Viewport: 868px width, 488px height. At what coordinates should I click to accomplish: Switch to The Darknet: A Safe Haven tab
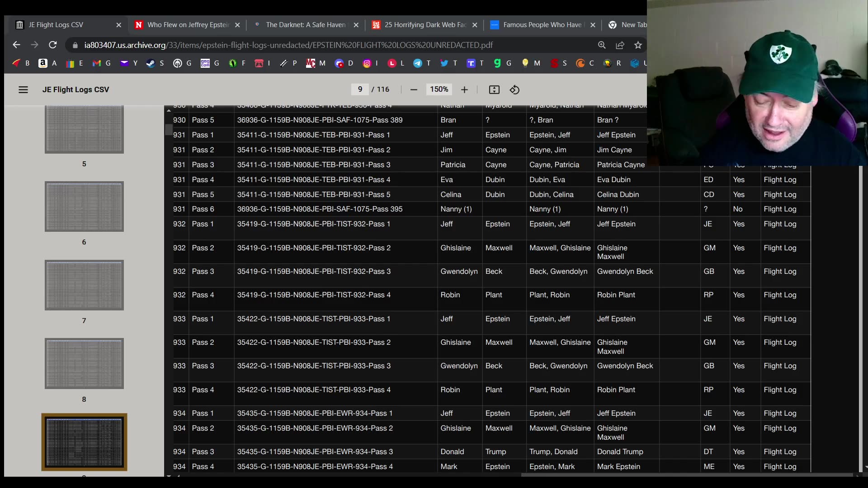[305, 25]
